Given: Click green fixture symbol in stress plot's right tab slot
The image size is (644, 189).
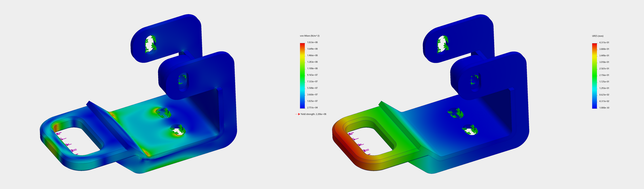Looking at the screenshot, I should 182,80.
